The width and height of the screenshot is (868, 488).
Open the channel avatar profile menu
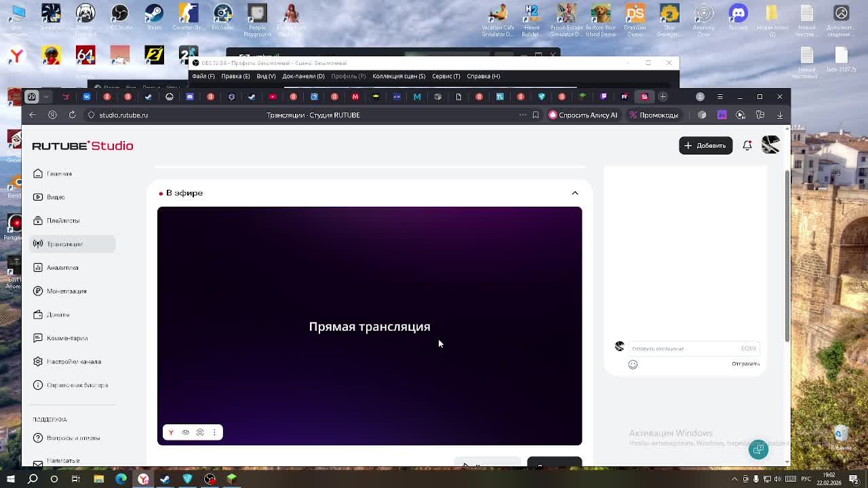coord(770,145)
